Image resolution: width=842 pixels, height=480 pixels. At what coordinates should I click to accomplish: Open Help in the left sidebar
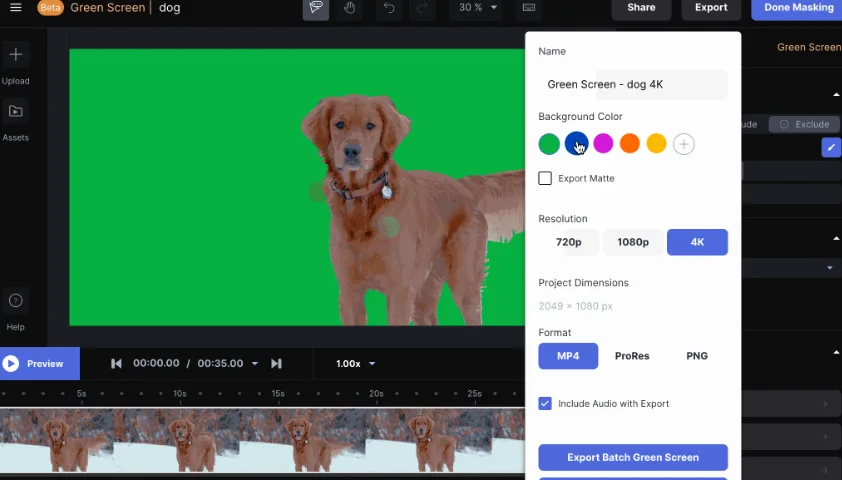coord(15,301)
